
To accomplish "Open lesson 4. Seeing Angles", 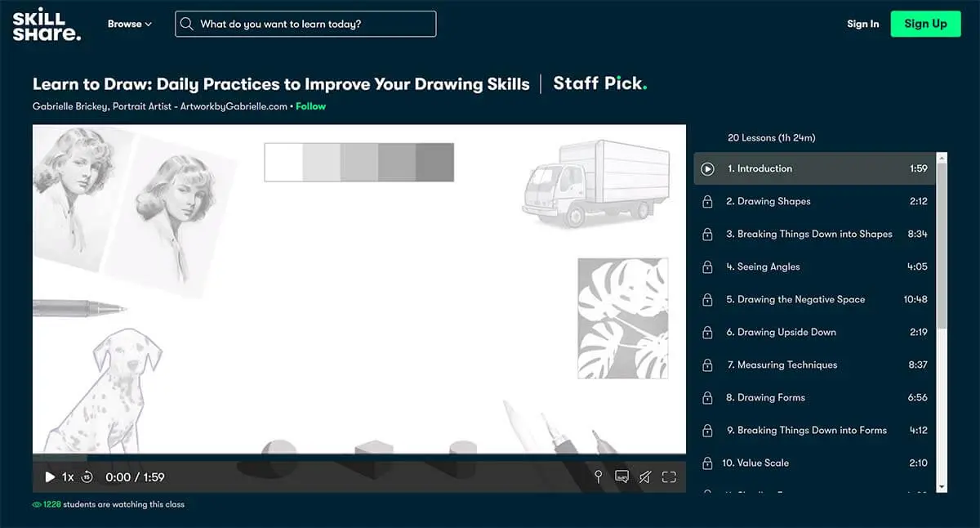I will [x=814, y=266].
